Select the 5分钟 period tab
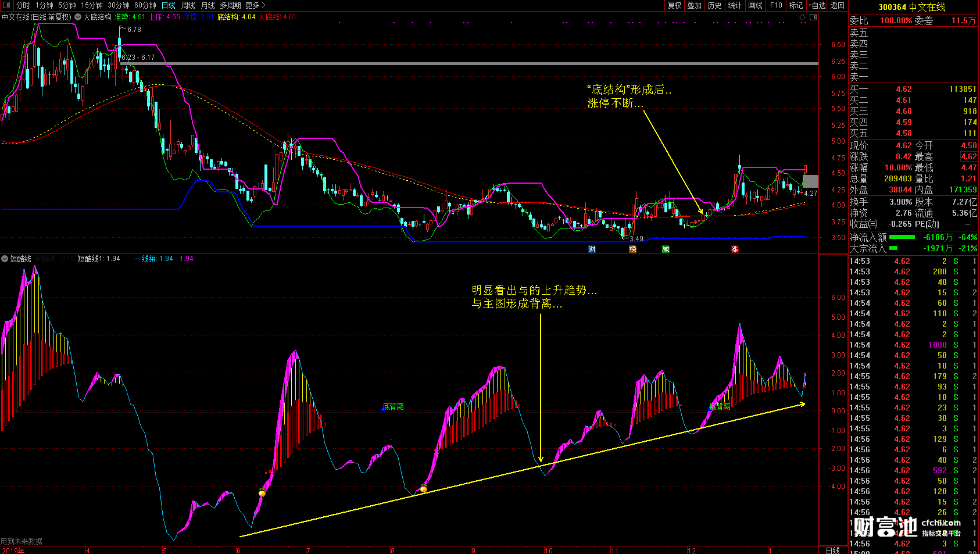Viewport: 980px width, 554px height. click(x=67, y=5)
